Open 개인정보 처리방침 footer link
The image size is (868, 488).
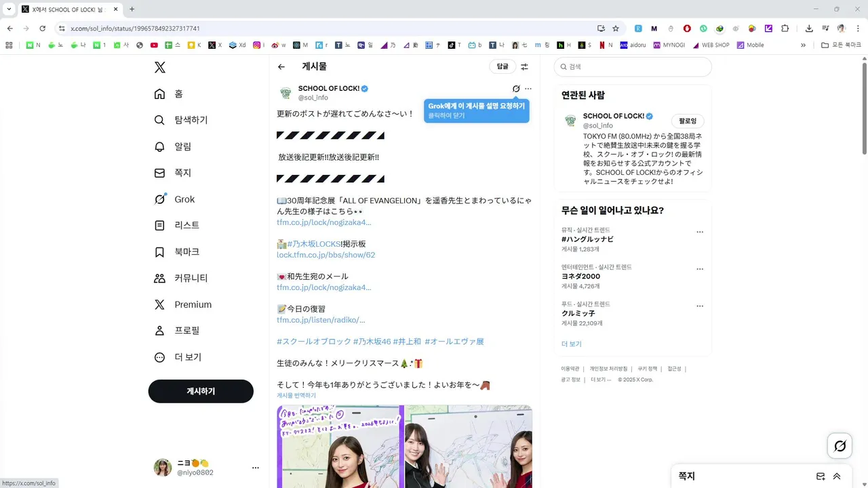[608, 369]
